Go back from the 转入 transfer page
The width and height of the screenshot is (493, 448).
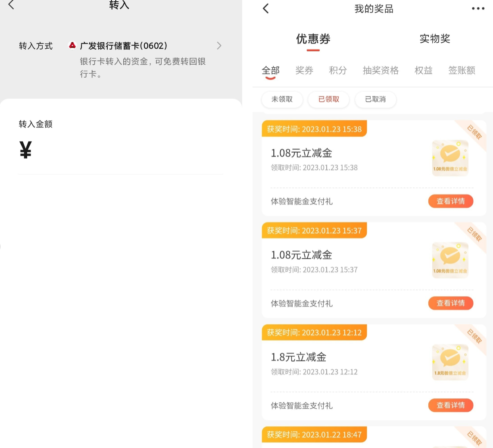click(11, 5)
